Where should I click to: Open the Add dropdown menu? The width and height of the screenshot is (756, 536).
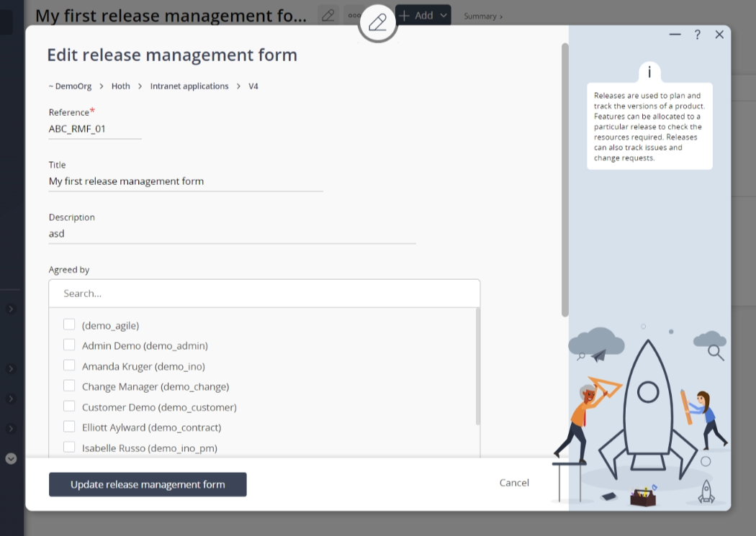click(423, 15)
